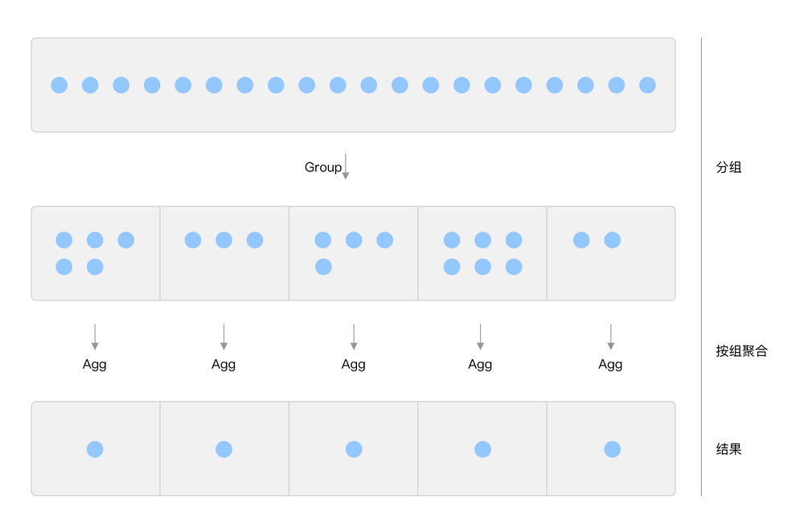This screenshot has width=804, height=532.
Task: Click the 分组 label on the right
Action: tap(728, 167)
